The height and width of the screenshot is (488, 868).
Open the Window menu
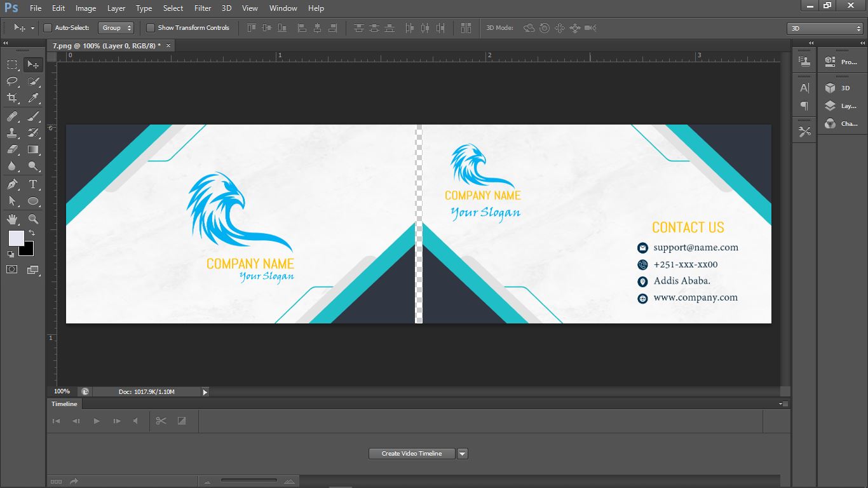pyautogui.click(x=283, y=8)
